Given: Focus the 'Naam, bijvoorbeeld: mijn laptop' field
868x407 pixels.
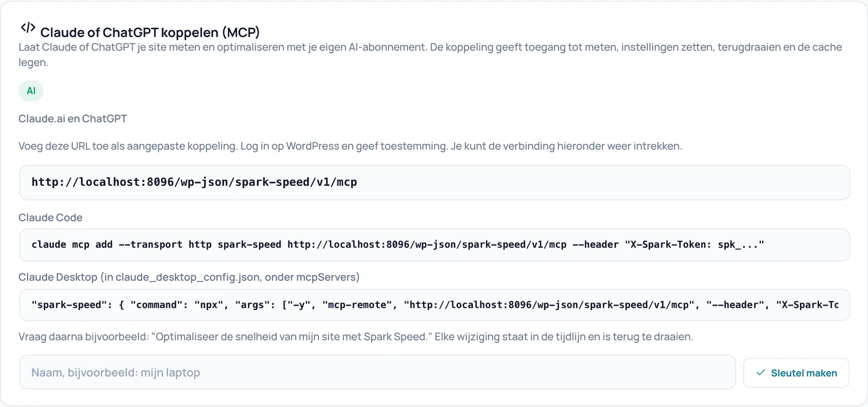Looking at the screenshot, I should 378,372.
